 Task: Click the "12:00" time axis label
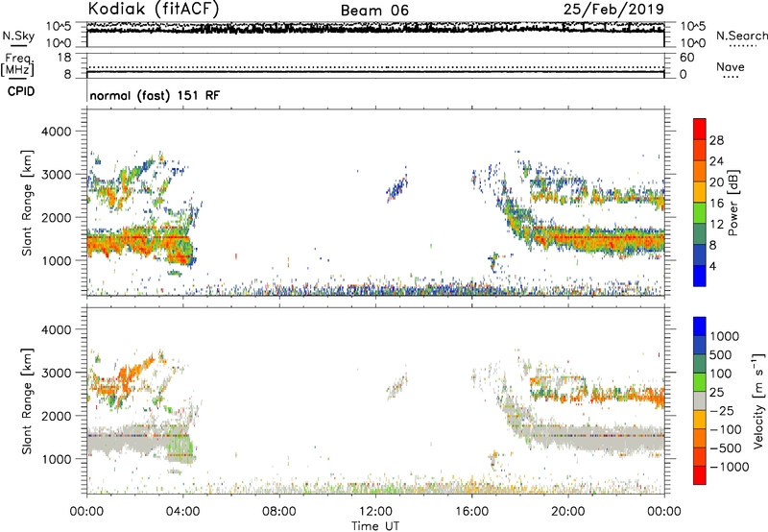[375, 512]
